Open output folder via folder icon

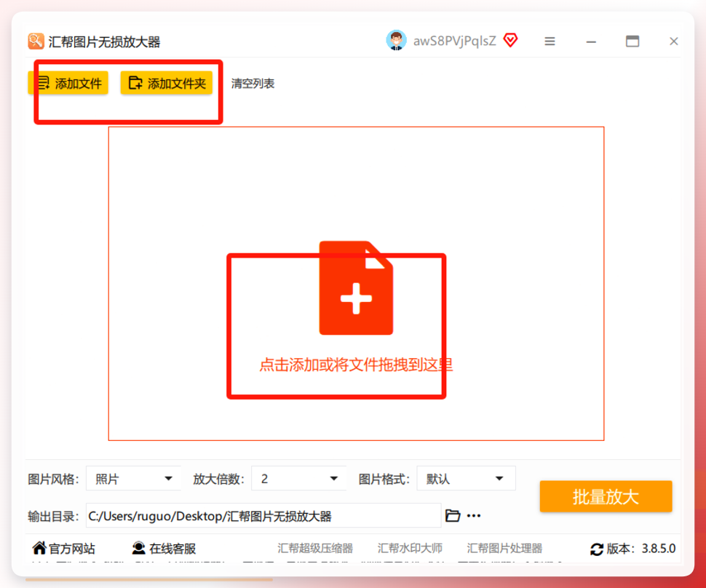click(453, 515)
